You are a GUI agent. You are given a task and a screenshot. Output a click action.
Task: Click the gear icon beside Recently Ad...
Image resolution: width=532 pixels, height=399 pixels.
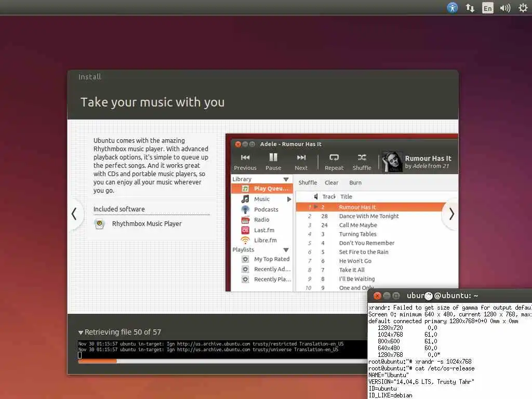pos(245,270)
